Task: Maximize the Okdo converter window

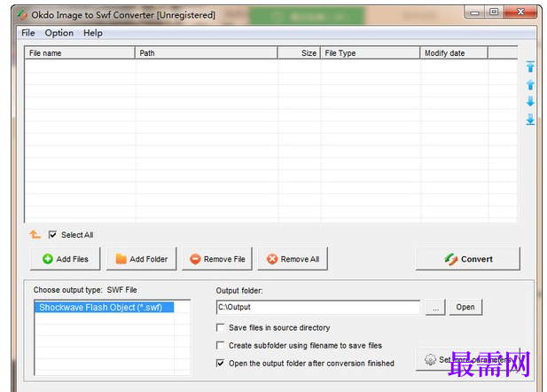Action: (x=494, y=12)
